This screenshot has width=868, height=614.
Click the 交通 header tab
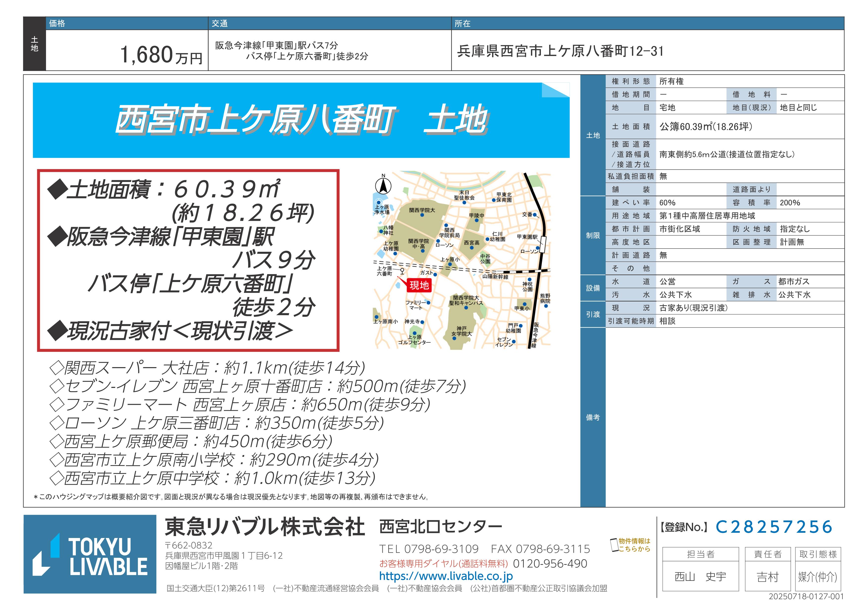[220, 24]
